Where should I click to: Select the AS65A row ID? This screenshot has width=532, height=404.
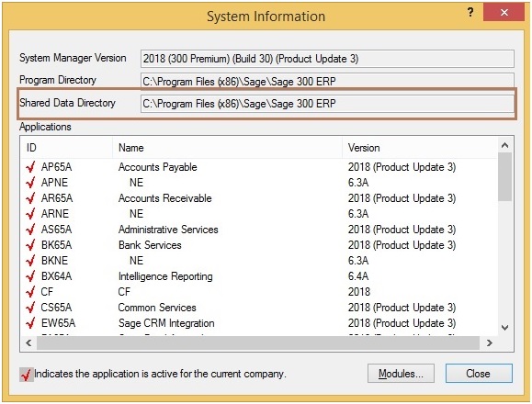[x=56, y=230]
